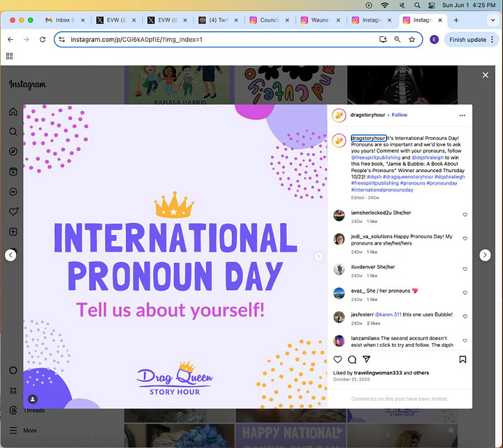Screen dimensions: 503x448
Task: Open Threads icon in sidebar
Action: tap(13, 410)
